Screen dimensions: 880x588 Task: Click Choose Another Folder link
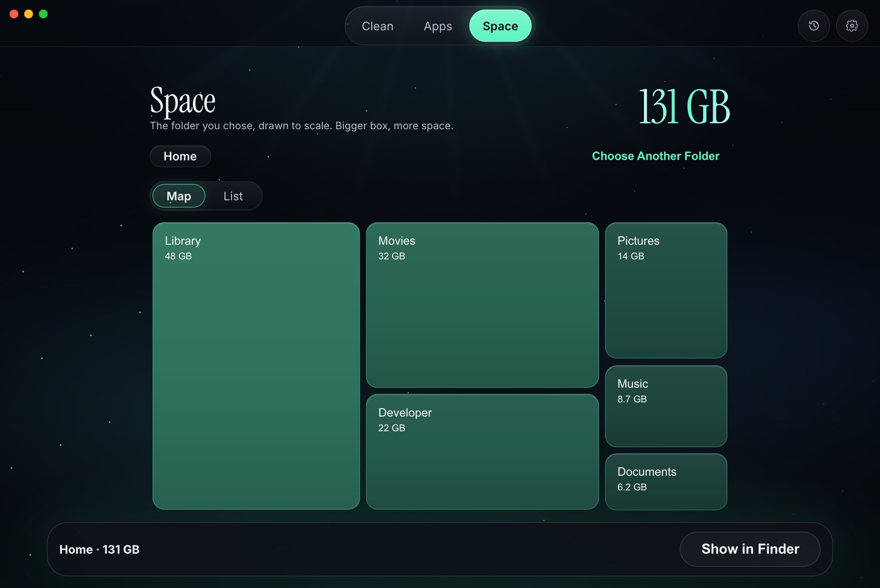pos(655,156)
